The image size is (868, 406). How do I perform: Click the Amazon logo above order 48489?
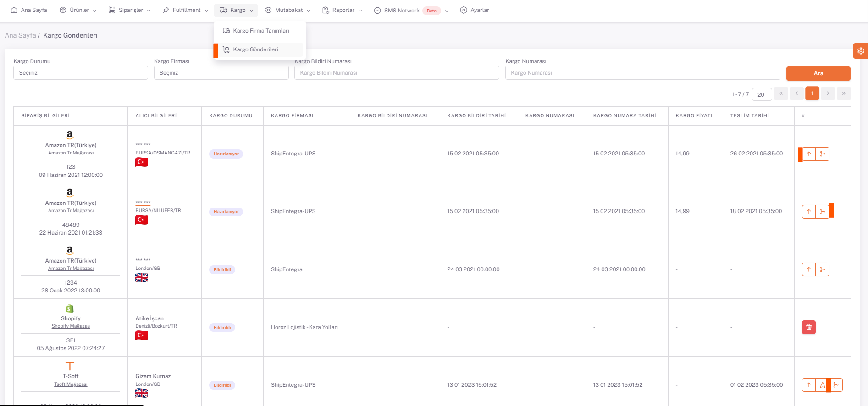click(x=70, y=192)
